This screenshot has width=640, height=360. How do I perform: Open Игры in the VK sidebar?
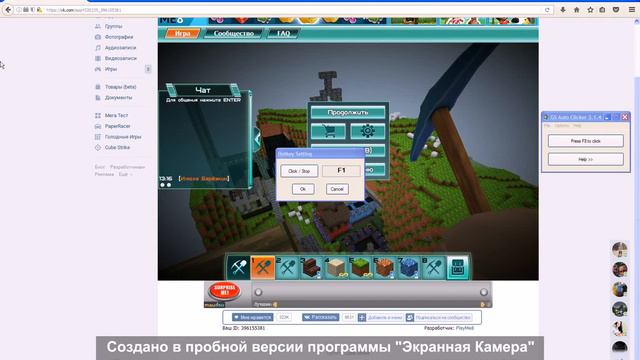tap(111, 69)
